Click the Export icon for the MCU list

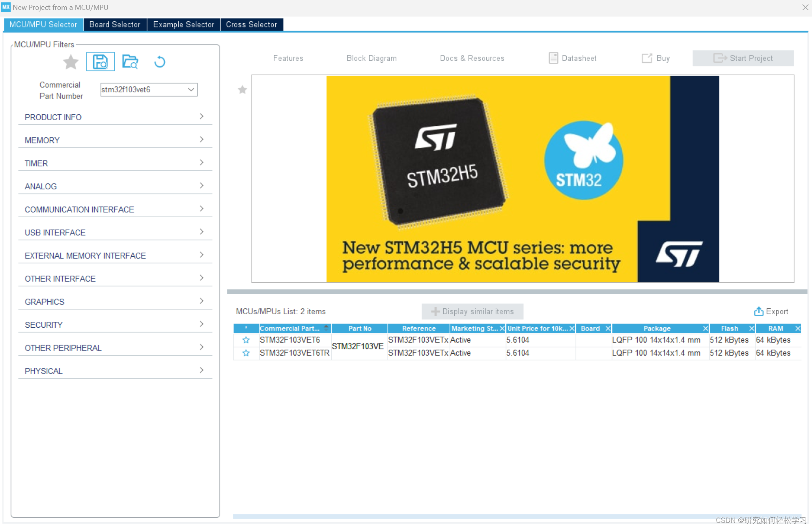pyautogui.click(x=758, y=312)
